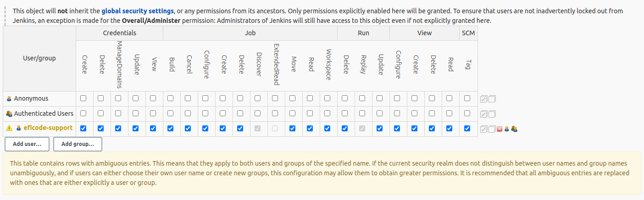
Task: Click warning triangle beside eficode-support
Action: (x=9, y=128)
